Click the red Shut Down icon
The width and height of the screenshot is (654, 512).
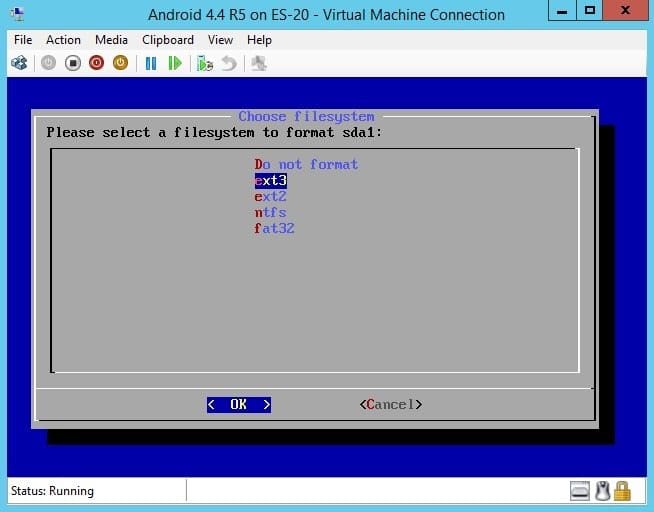(96, 63)
